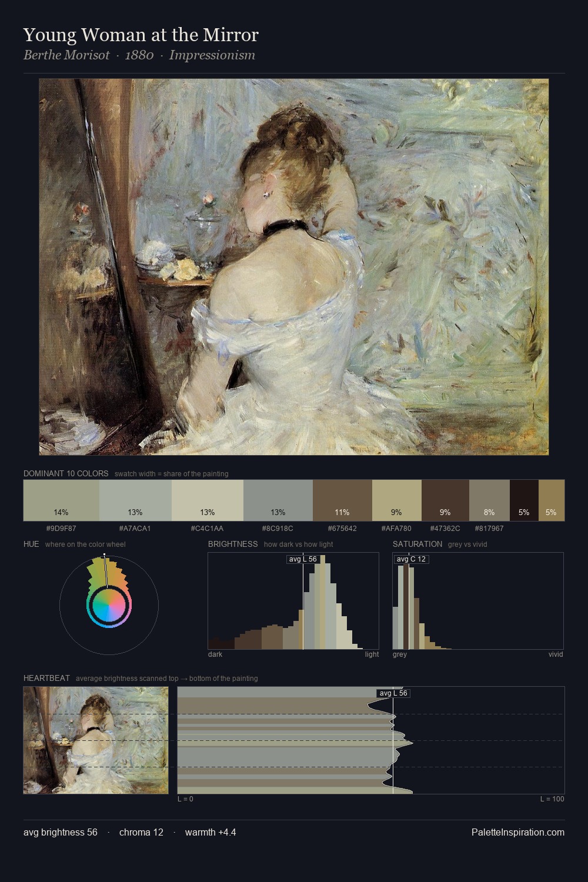
Task: Click the 'HUE' section heading
Action: (31, 544)
